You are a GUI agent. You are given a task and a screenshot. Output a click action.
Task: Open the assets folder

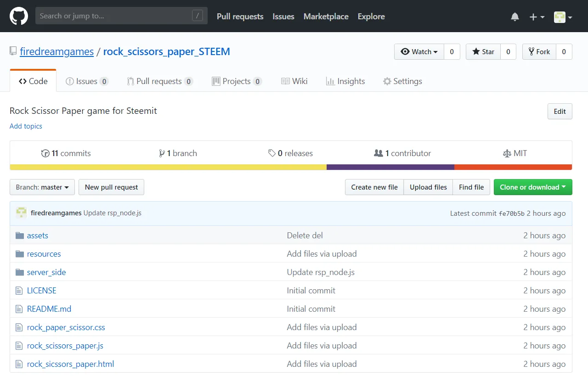[38, 236]
